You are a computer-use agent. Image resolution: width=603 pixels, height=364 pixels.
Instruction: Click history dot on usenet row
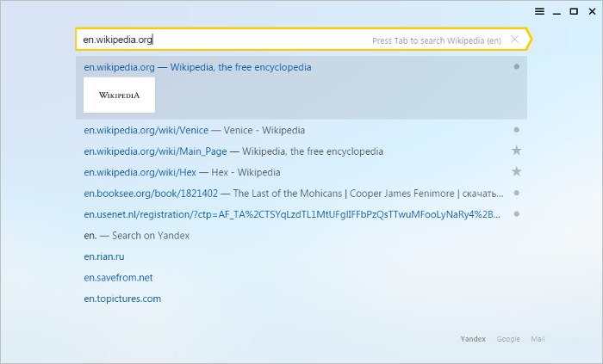point(517,214)
